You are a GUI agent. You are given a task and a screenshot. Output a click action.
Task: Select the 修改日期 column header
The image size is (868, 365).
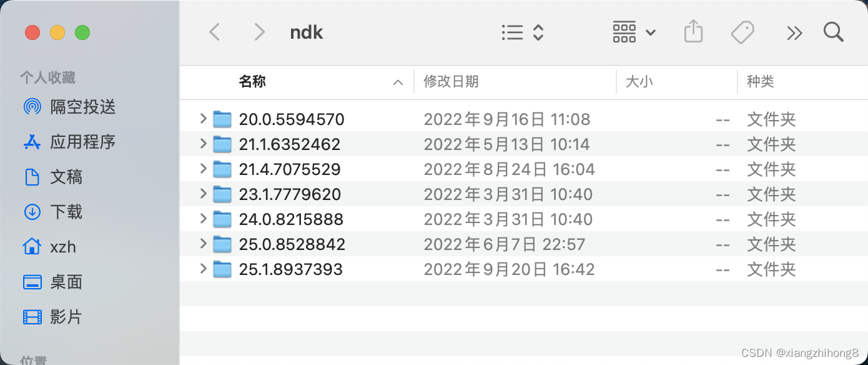pos(451,82)
